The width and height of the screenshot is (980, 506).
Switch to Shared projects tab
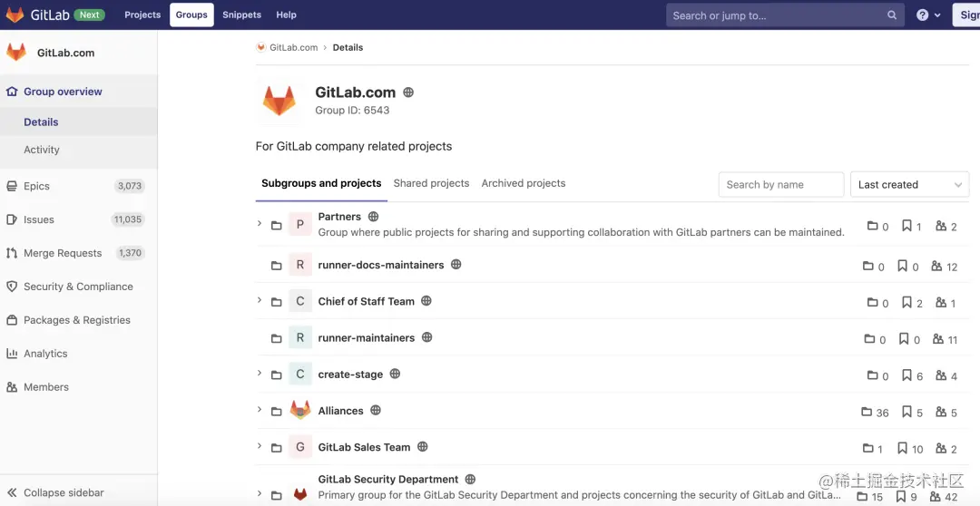(431, 184)
